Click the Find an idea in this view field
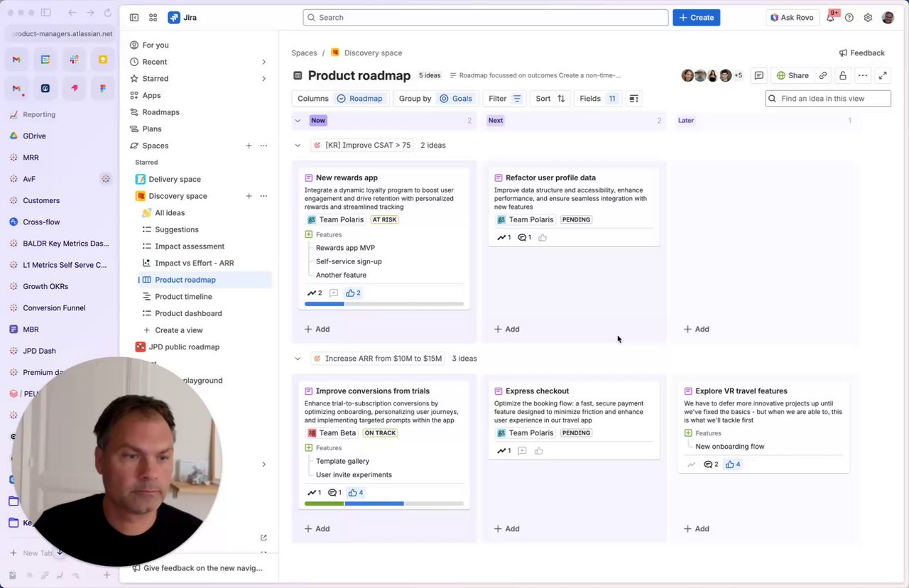 [828, 99]
